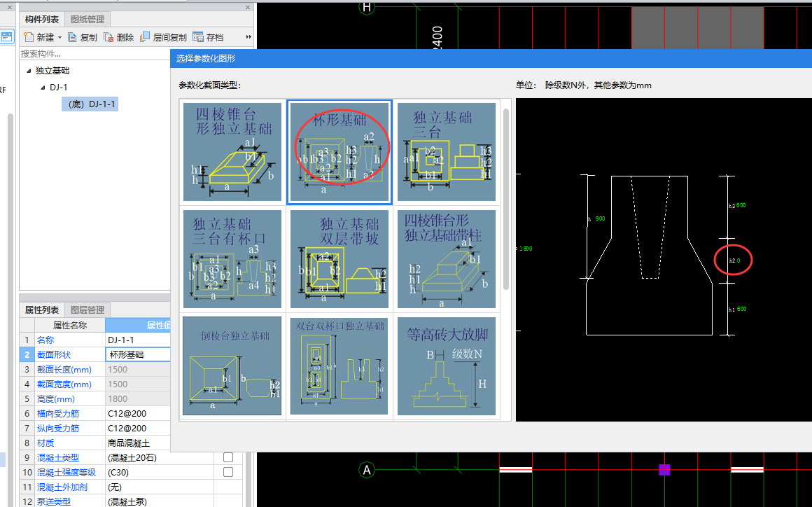
Task: Click the 层间复制 (copy between floors) toolbar button
Action: coord(163,37)
